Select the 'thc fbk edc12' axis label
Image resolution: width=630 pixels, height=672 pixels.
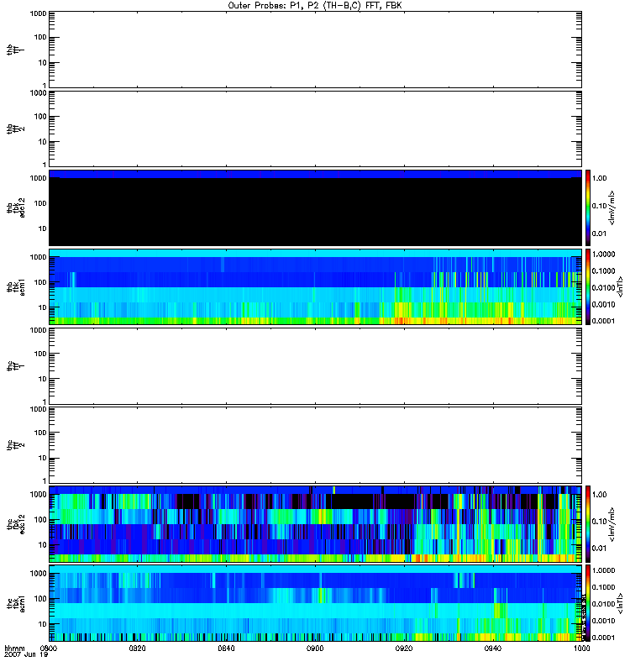[16, 523]
